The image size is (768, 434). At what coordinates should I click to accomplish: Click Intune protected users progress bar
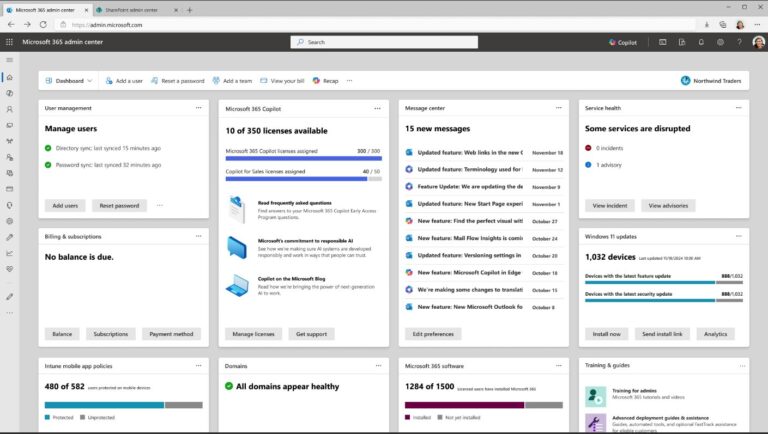[x=123, y=405]
